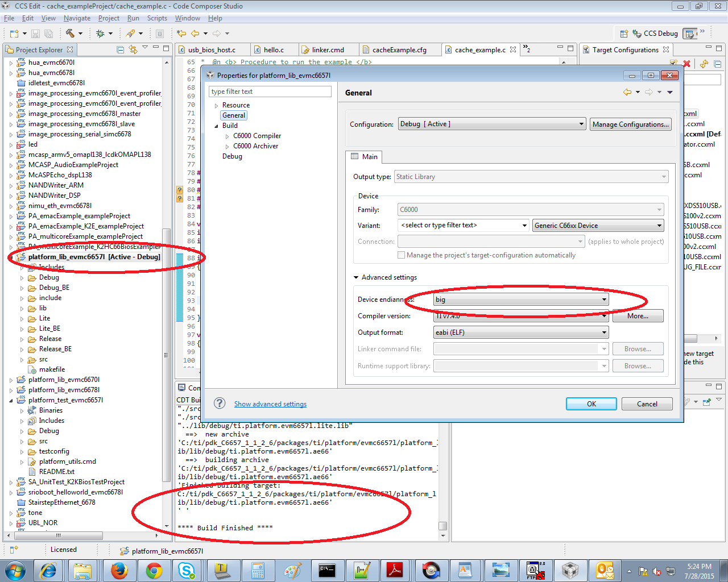Open Internet Explorer from the taskbar
Image resolution: width=728 pixels, height=582 pixels.
(x=48, y=570)
